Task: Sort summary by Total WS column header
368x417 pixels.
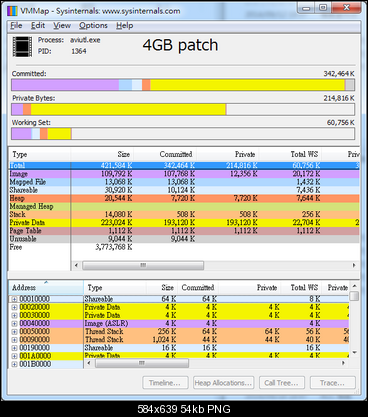Action: pyautogui.click(x=290, y=154)
